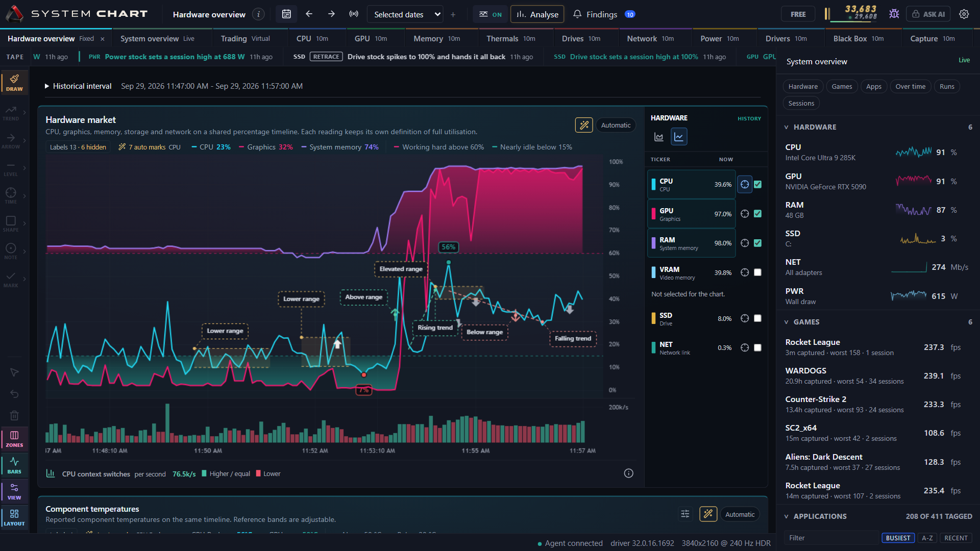Collapse the APPLICATIONS section
This screenshot has width=980, height=551.
pyautogui.click(x=787, y=516)
